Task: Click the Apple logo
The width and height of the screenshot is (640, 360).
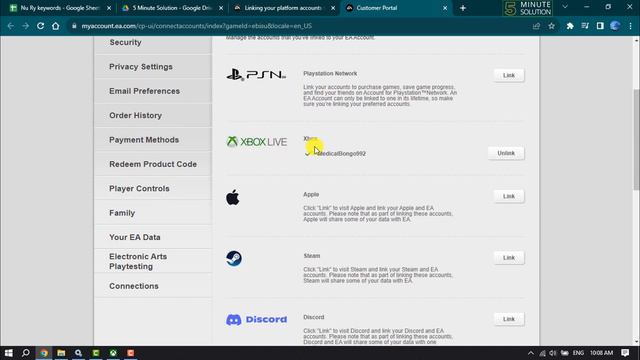Action: click(x=233, y=198)
